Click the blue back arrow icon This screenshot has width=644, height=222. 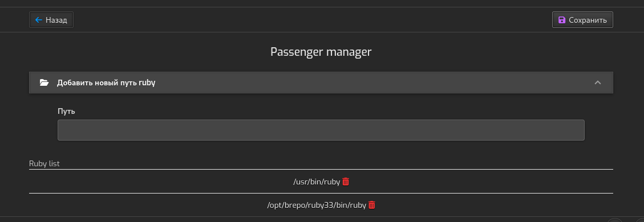pos(39,20)
